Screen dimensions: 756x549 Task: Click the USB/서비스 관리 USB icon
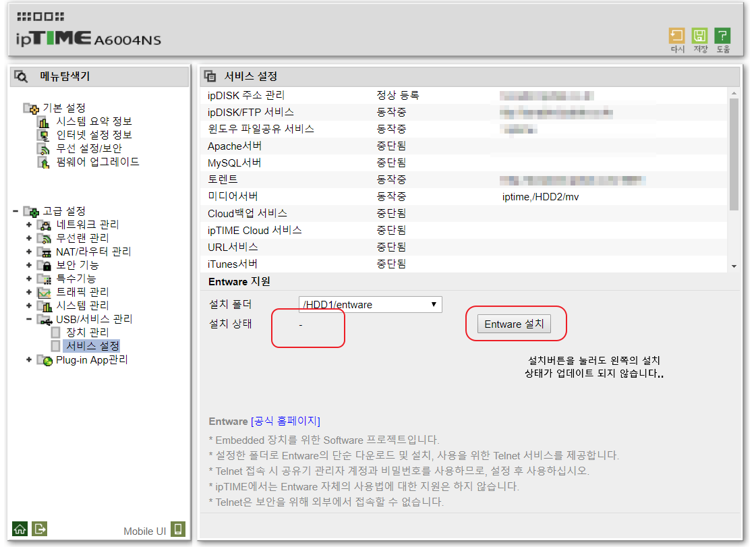[x=45, y=320]
